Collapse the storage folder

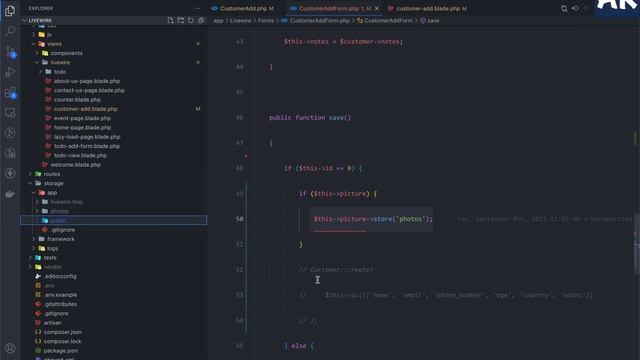[x=53, y=183]
